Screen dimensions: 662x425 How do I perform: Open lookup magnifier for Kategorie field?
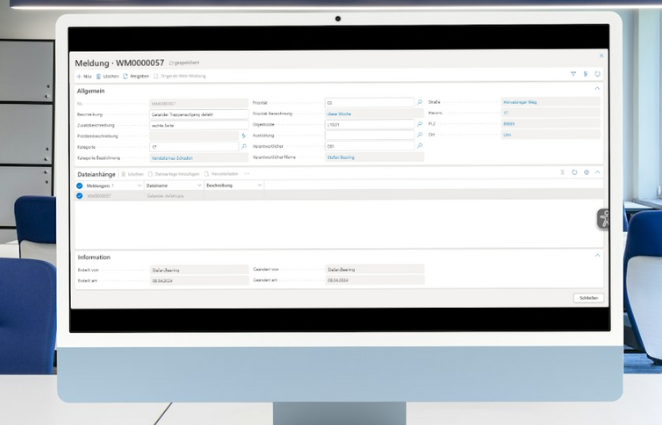coord(244,146)
